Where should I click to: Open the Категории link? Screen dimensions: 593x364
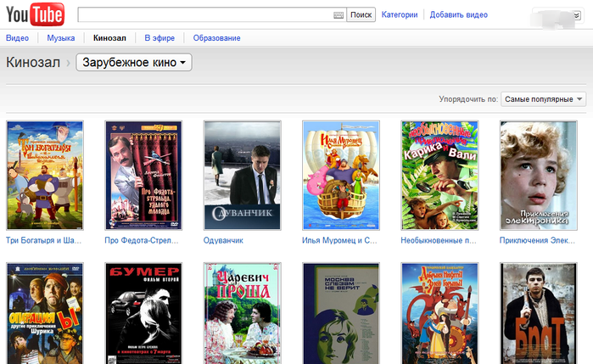pos(400,14)
